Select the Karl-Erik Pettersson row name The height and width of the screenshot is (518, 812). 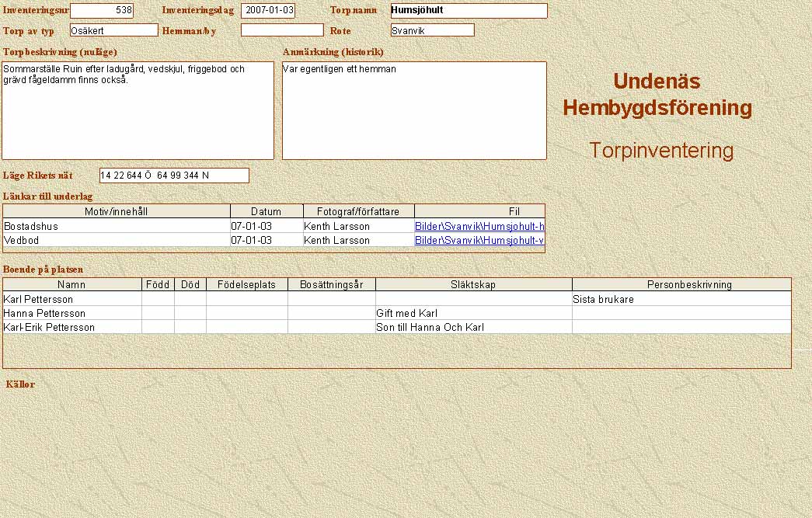point(72,327)
